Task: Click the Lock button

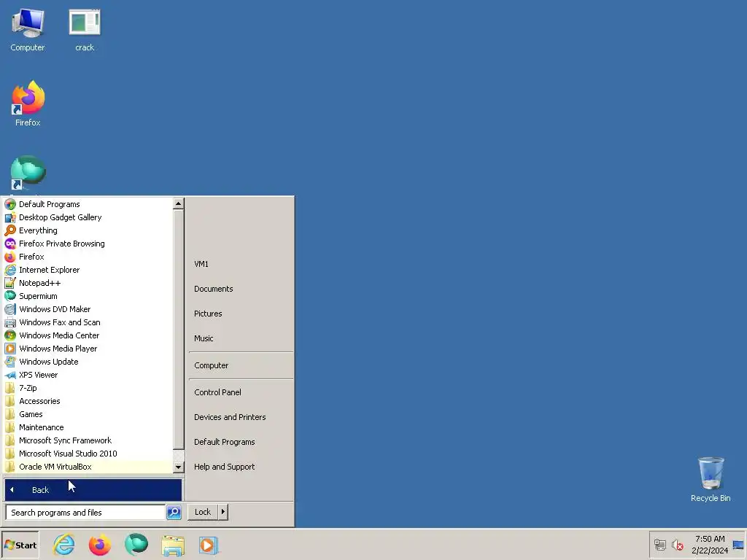Action: [203, 512]
